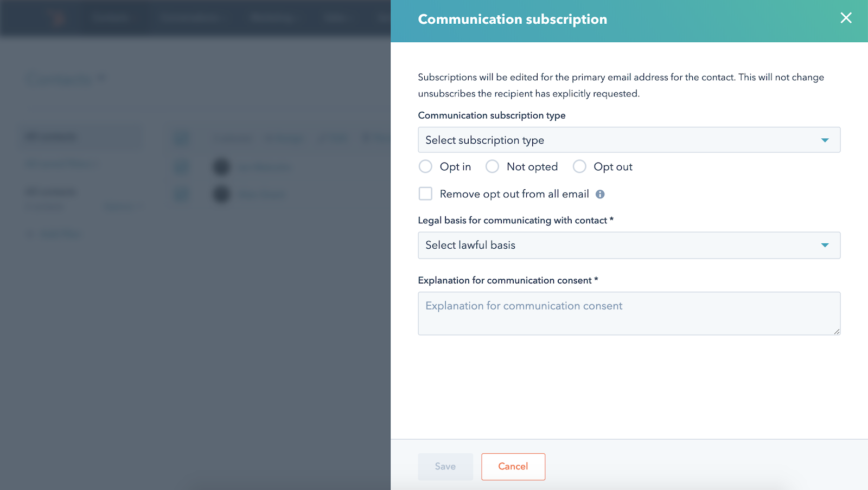Click the second contact's avatar in the list
Viewport: 868px width, 490px height.
[x=221, y=194]
